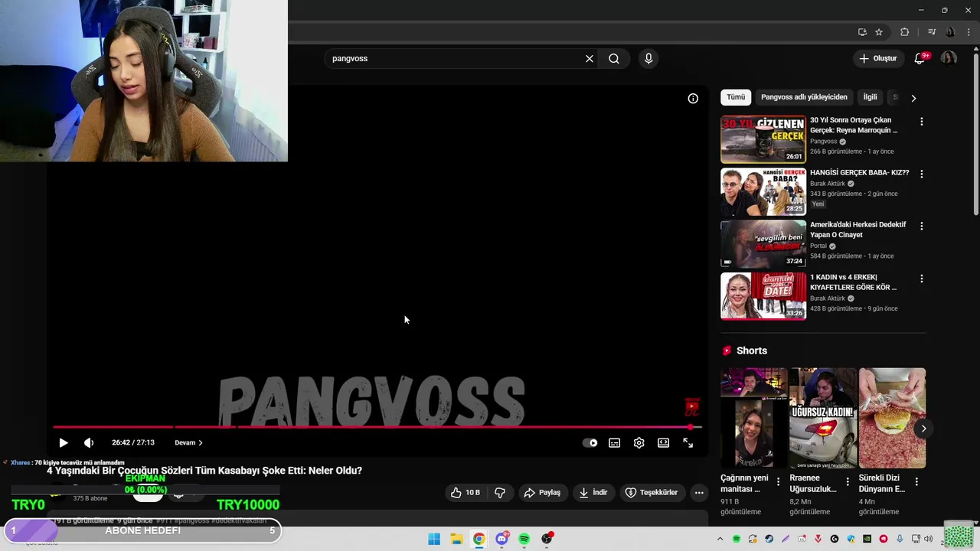
Task: Open options for Rraenee Uğursuzluk short
Action: click(847, 481)
